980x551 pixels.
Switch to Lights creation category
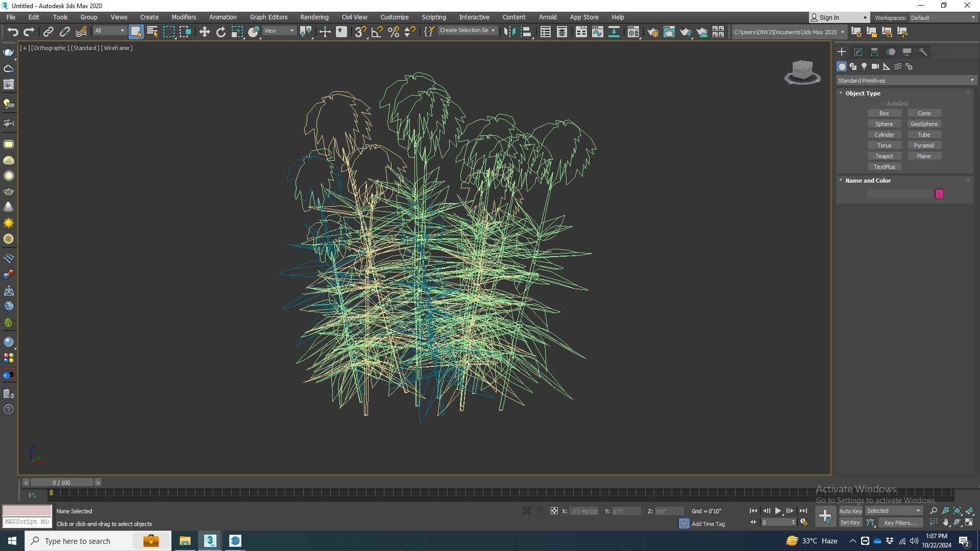pos(864,67)
